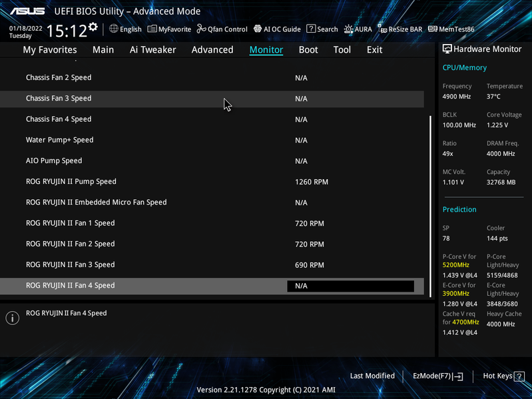Open the Ai Tweaker tab
The image size is (532, 399).
coord(152,50)
